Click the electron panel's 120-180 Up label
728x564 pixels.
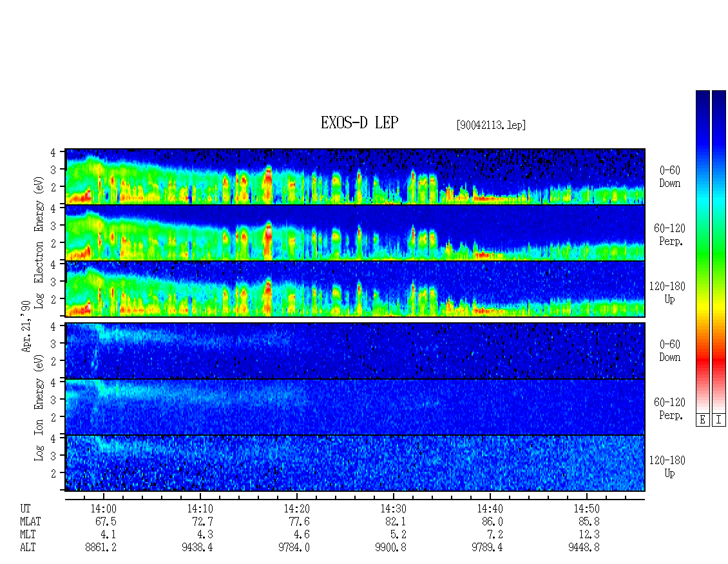coord(667,293)
